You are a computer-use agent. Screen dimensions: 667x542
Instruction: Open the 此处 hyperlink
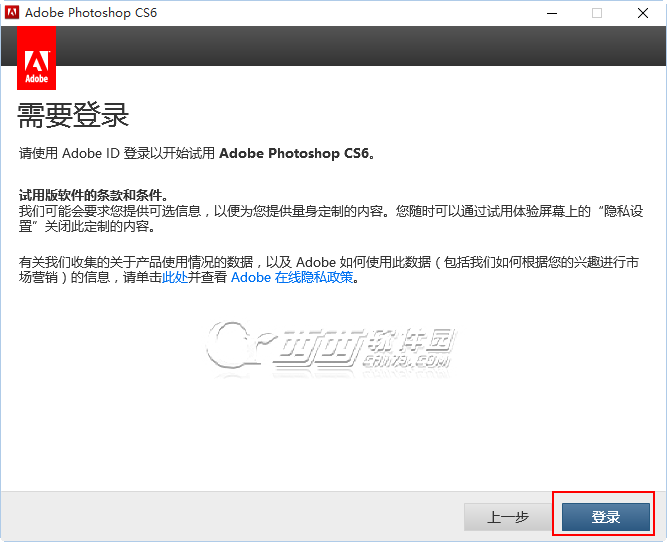175,277
